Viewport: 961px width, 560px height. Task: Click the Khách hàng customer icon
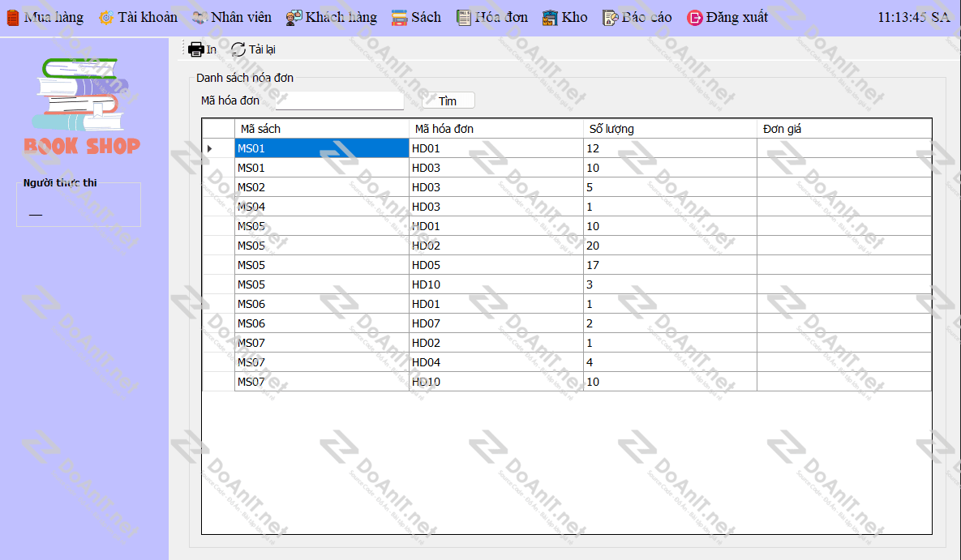tap(294, 18)
